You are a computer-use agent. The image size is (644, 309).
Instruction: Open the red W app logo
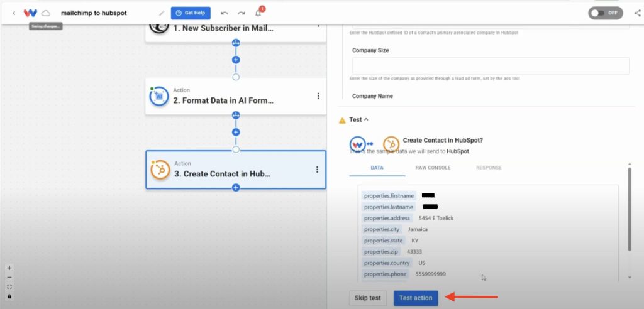tap(30, 13)
